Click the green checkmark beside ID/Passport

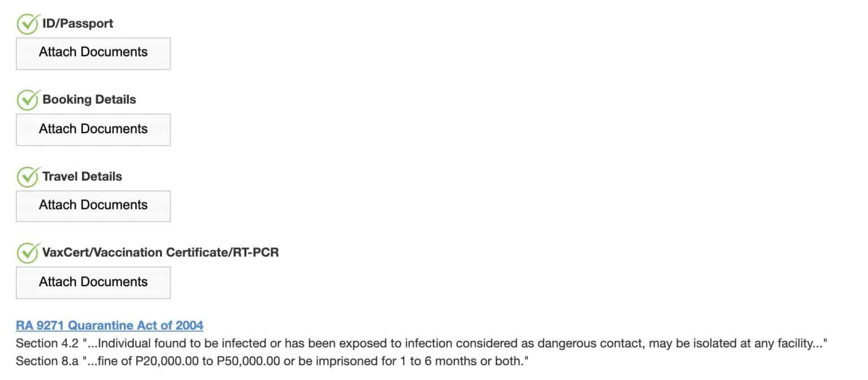(x=27, y=24)
